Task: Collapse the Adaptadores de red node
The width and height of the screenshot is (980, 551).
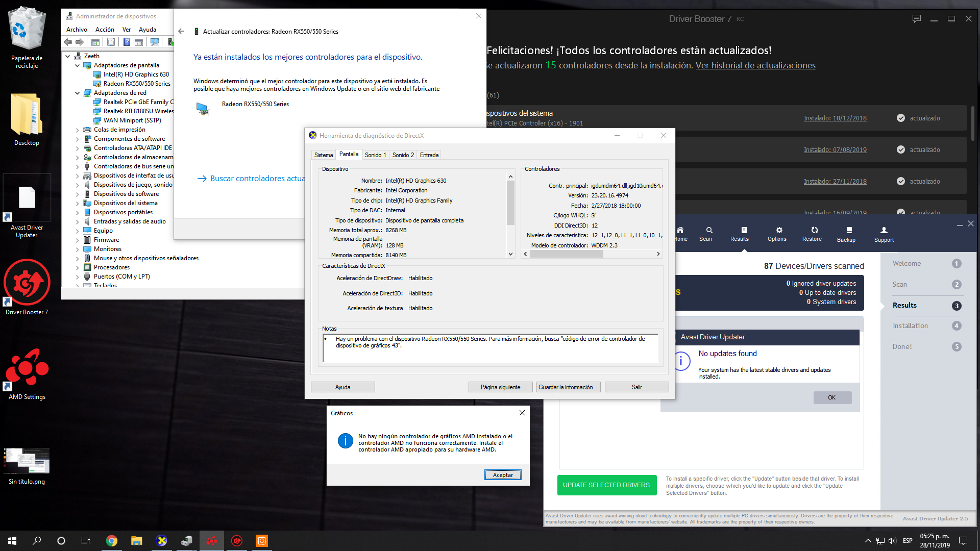Action: pyautogui.click(x=78, y=93)
